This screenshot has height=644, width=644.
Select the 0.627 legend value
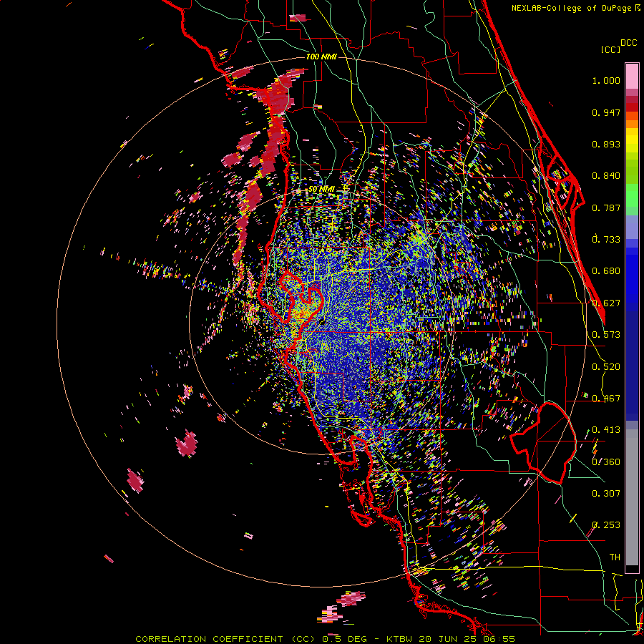pyautogui.click(x=606, y=303)
